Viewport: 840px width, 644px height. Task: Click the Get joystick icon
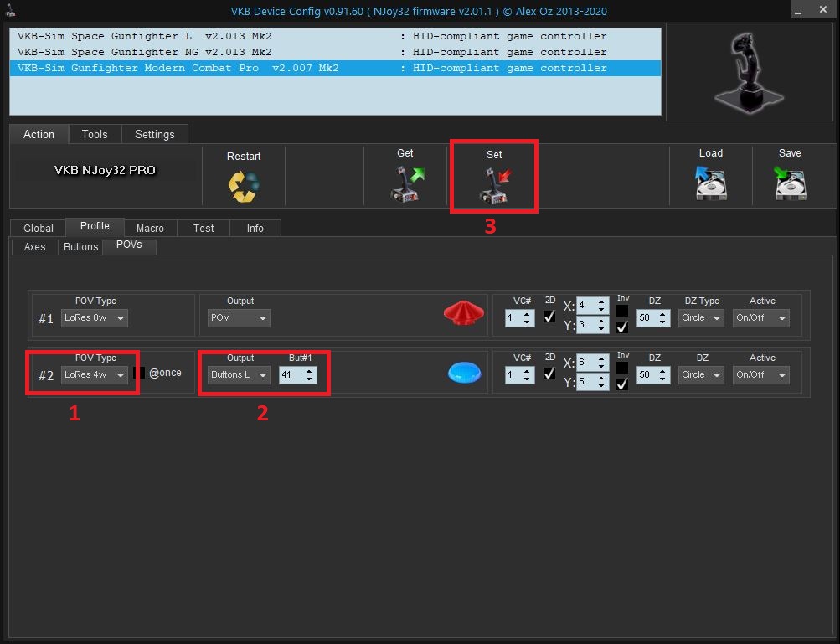407,183
